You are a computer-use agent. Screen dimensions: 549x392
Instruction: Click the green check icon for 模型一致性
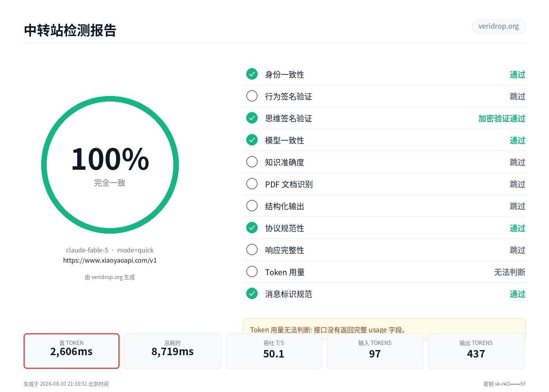click(x=252, y=140)
